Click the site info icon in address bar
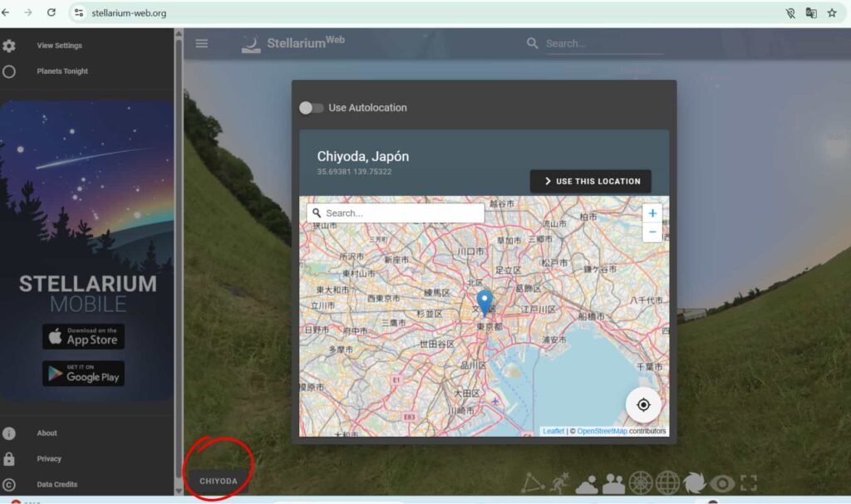Image resolution: width=851 pixels, height=504 pixels. coord(79,13)
